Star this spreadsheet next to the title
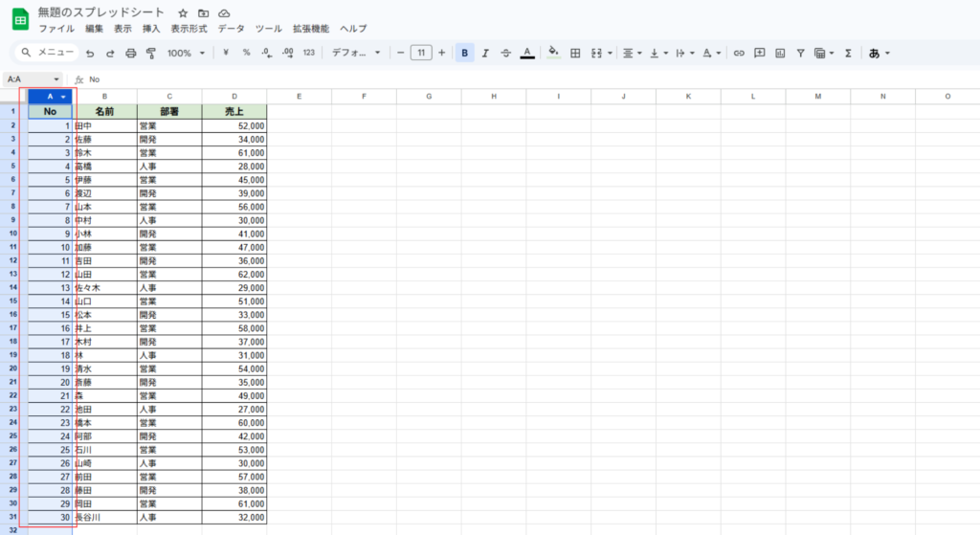Viewport: 980px width, 535px height. [x=183, y=13]
